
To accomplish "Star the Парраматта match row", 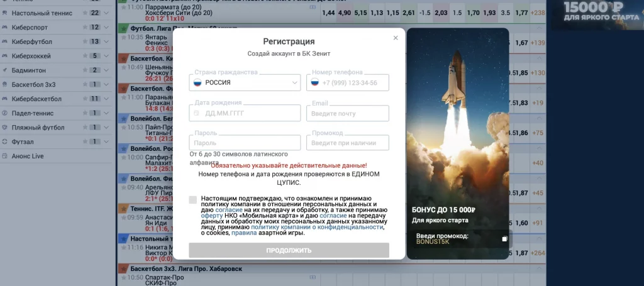I will pyautogui.click(x=124, y=8).
